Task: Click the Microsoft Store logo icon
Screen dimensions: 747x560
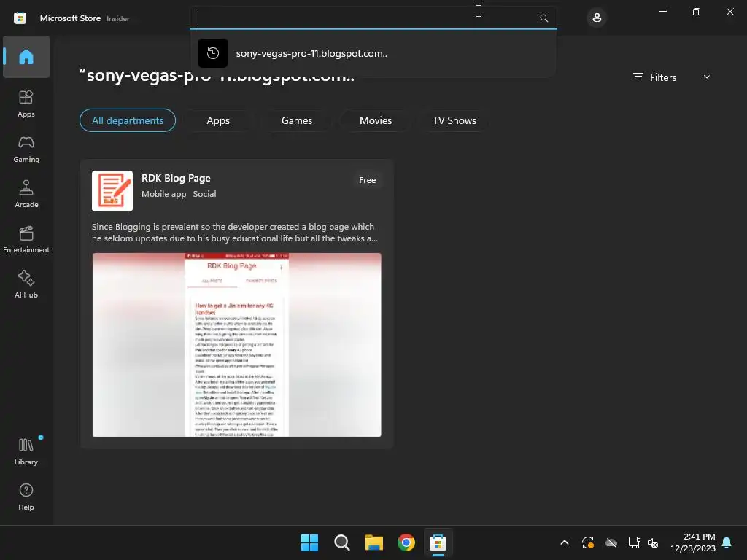Action: (x=20, y=18)
